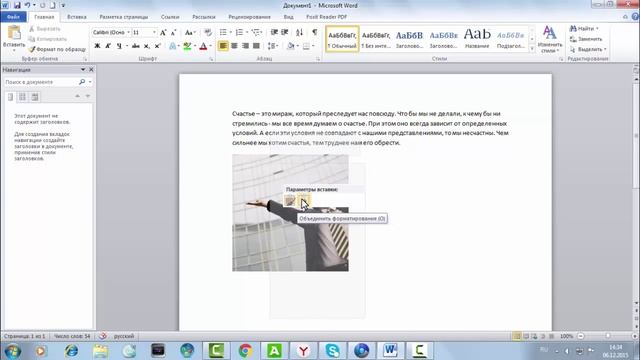
Task: Open the Выделить dropdown
Action: click(588, 49)
